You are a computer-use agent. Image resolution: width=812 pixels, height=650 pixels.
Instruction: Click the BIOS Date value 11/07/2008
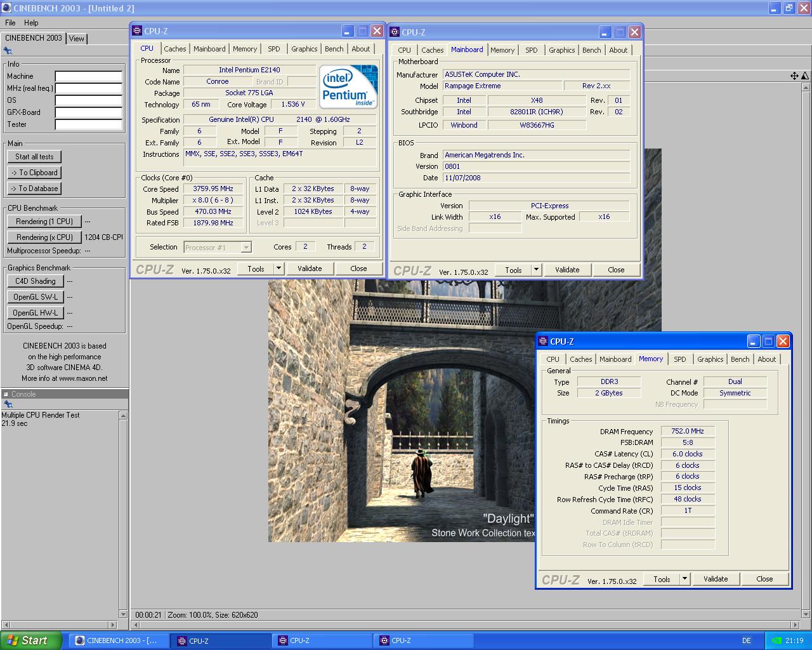[x=462, y=178]
